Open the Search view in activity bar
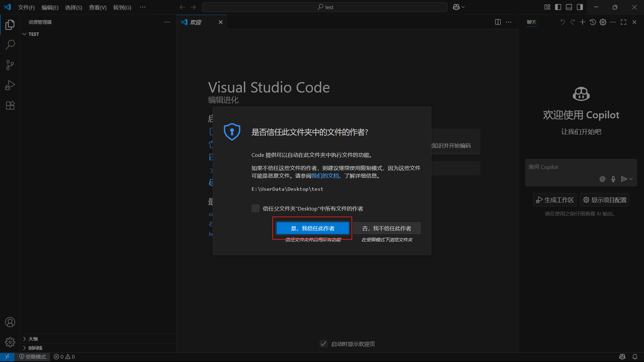The height and width of the screenshot is (362, 644). 10,45
